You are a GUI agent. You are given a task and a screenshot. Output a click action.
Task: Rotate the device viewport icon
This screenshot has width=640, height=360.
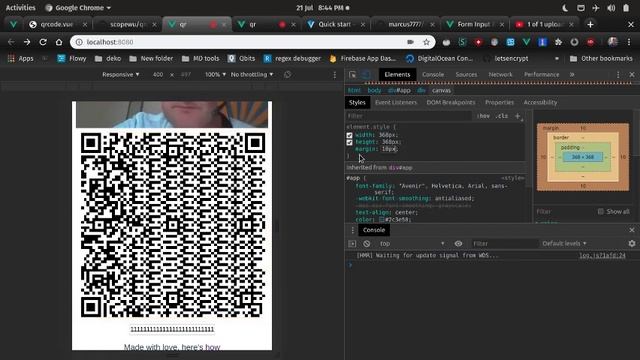[287, 74]
